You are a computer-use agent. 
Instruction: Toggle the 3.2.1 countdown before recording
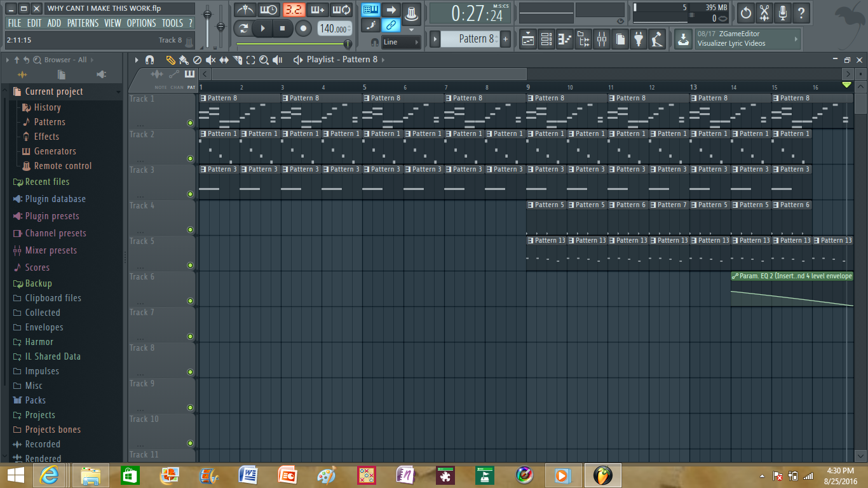[x=294, y=10]
